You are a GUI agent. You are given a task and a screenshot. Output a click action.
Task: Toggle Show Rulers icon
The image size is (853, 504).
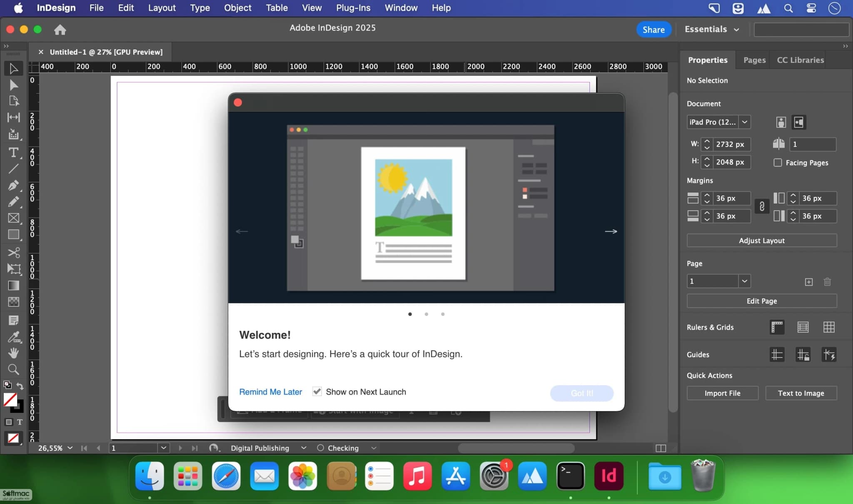(x=777, y=327)
